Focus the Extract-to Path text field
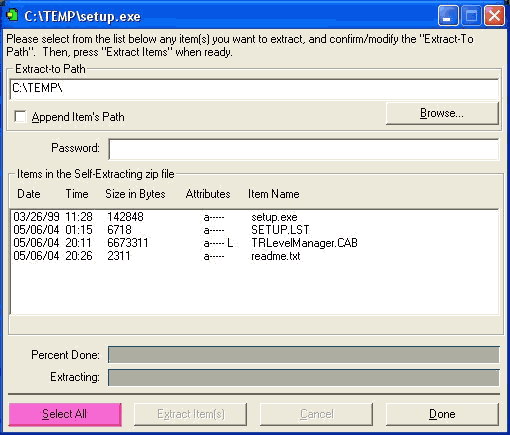The image size is (510, 435). tap(254, 89)
